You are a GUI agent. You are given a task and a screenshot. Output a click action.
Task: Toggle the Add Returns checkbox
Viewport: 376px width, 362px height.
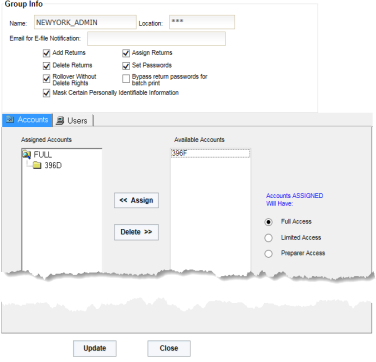(46, 53)
